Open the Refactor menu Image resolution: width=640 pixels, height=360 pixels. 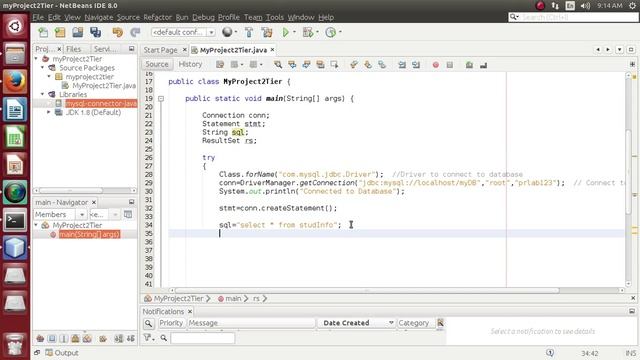coord(158,17)
